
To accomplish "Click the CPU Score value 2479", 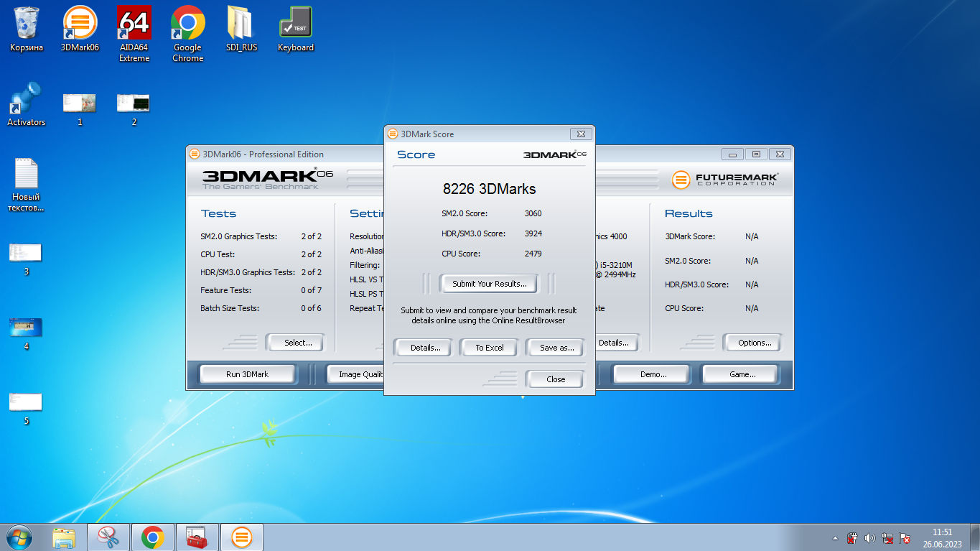I will click(533, 254).
